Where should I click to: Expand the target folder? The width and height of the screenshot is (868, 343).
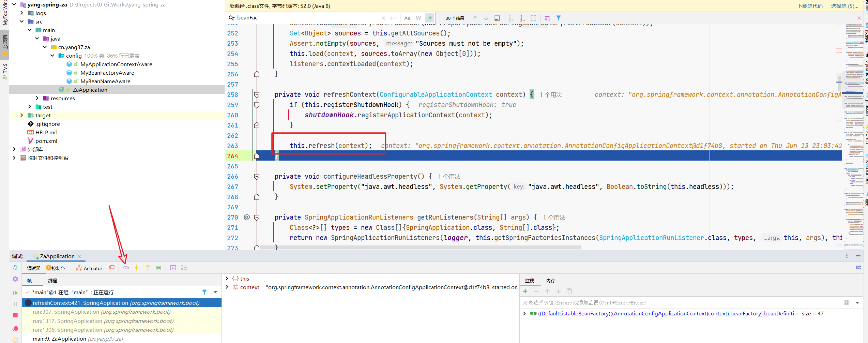pos(21,115)
